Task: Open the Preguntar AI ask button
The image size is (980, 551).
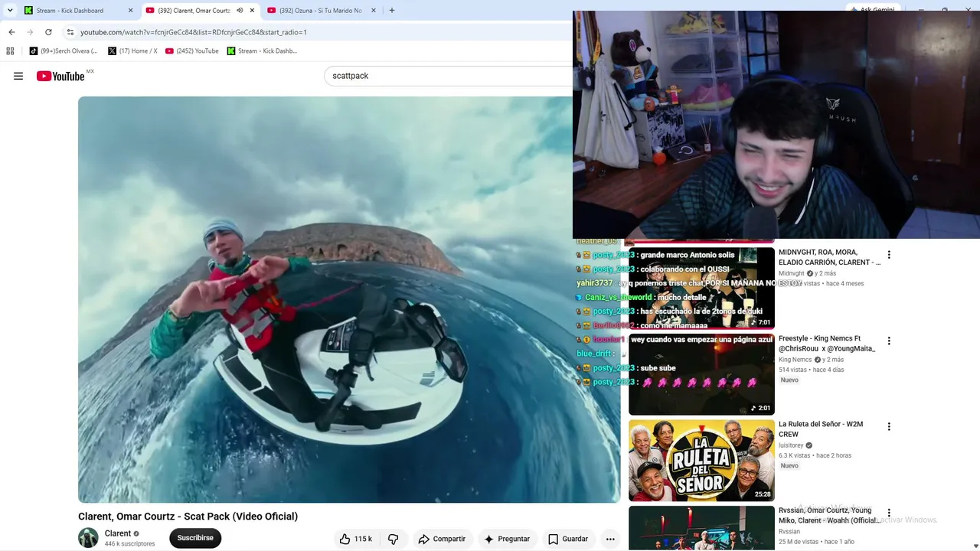Action: pyautogui.click(x=507, y=539)
